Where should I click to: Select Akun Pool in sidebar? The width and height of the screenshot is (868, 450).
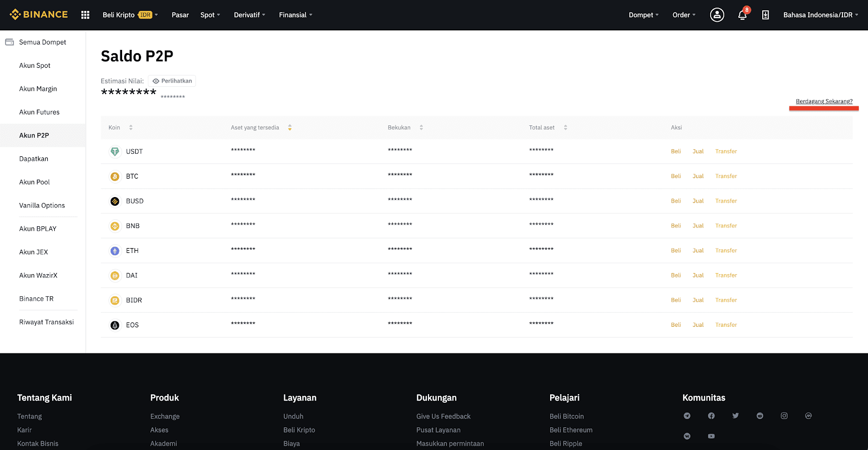34,182
